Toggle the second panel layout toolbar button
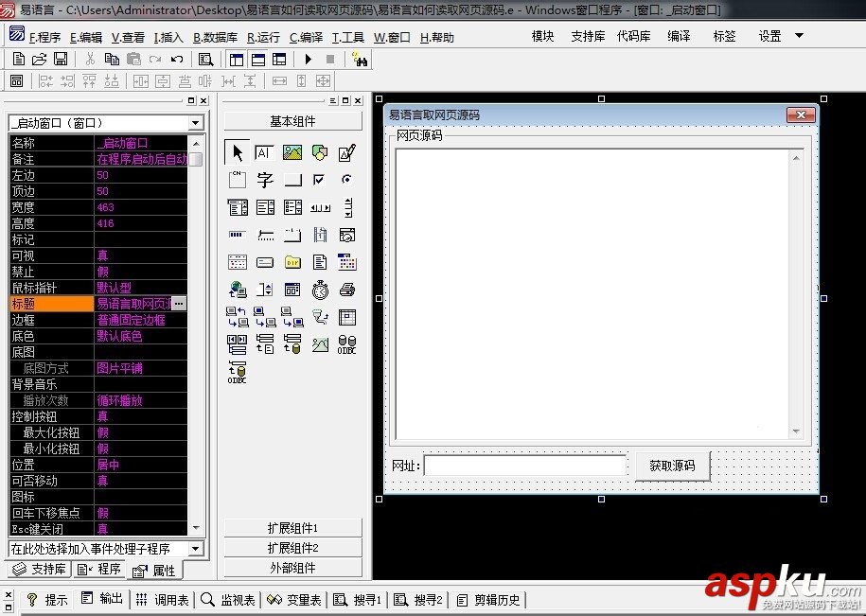 (x=258, y=60)
